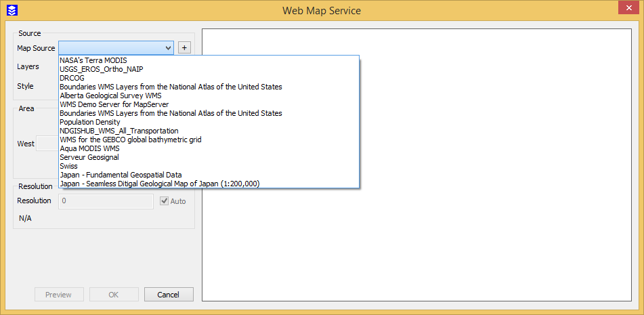Click the Style label

click(25, 86)
